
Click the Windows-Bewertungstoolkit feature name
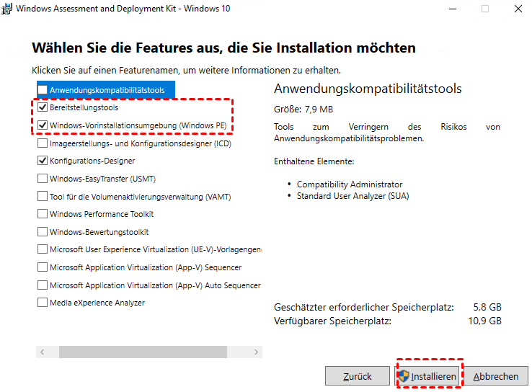point(99,232)
